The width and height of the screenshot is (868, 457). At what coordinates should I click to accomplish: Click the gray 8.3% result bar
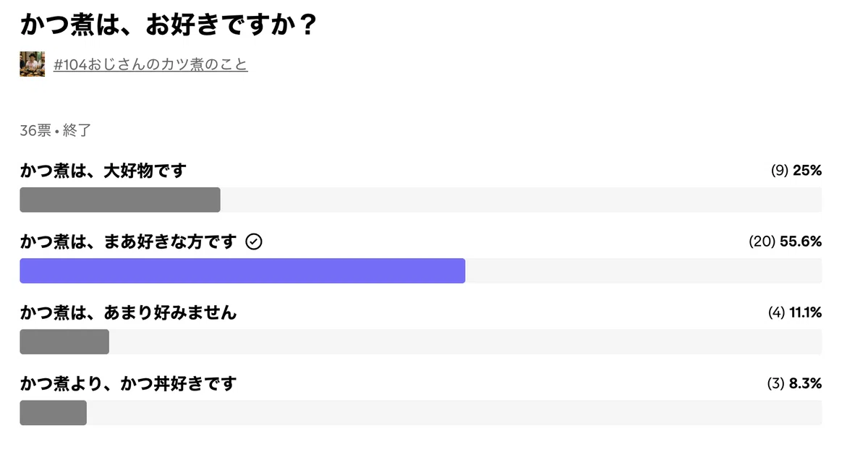point(53,412)
